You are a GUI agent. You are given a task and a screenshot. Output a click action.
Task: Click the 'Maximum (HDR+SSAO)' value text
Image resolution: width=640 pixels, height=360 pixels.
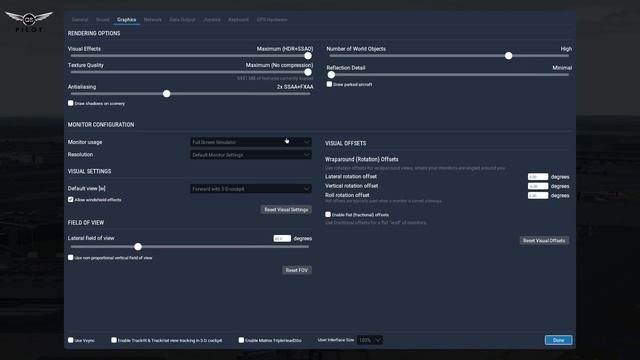[285, 49]
